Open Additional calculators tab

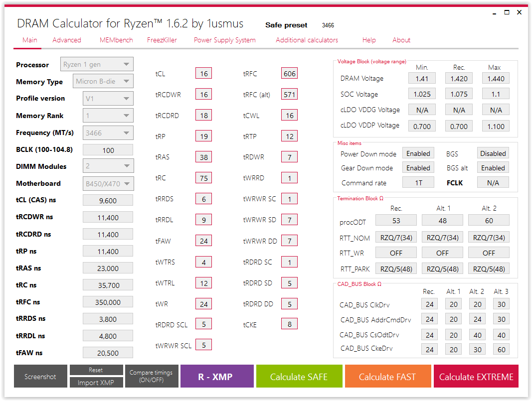307,40
